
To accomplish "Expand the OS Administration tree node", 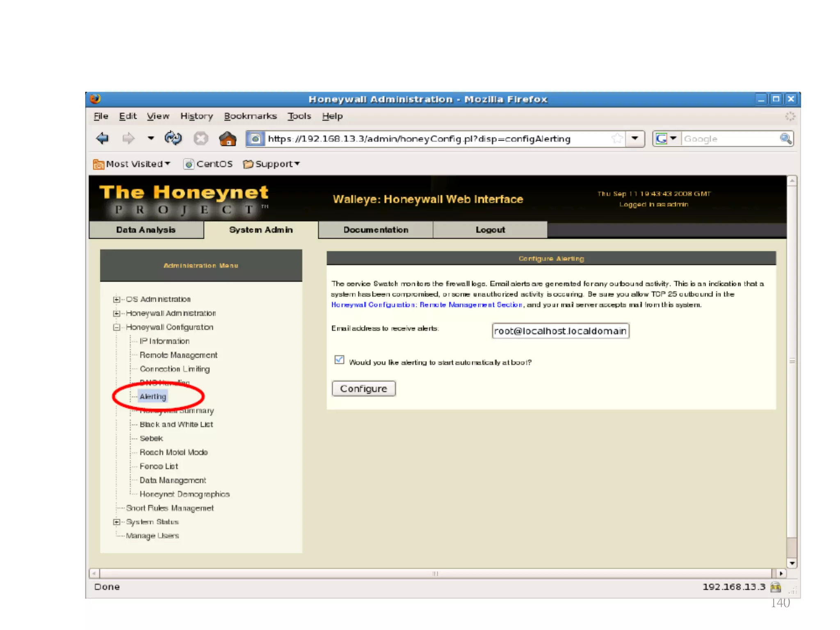I will pos(117,299).
